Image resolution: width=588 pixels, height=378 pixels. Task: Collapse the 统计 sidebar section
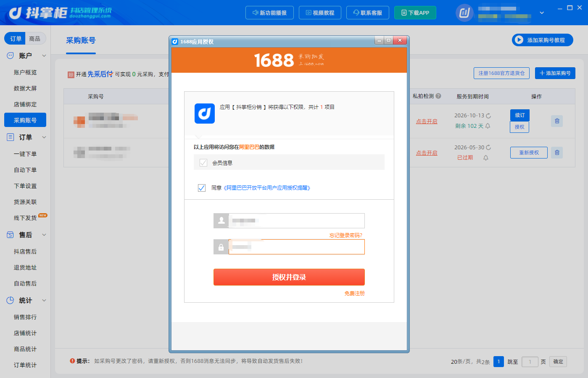[44, 300]
